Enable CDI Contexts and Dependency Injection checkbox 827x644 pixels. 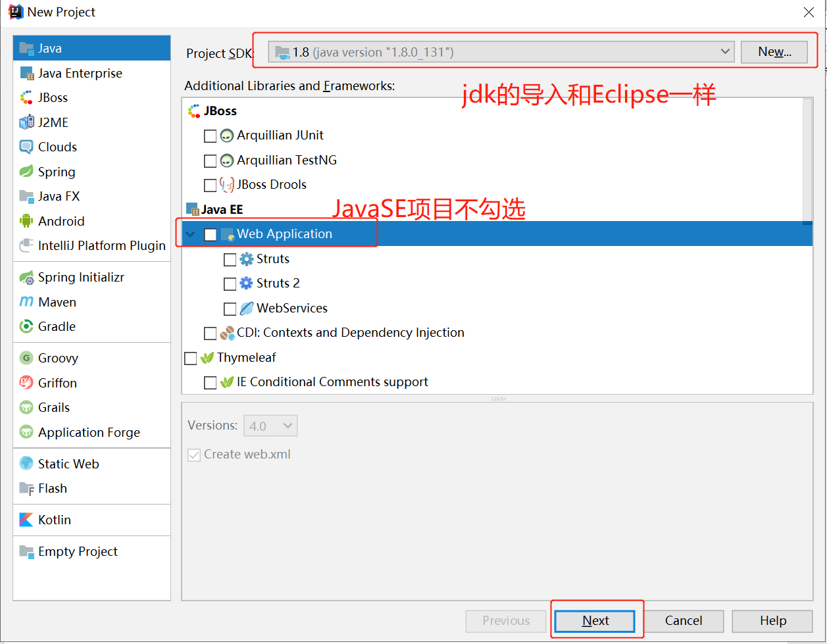[210, 334]
